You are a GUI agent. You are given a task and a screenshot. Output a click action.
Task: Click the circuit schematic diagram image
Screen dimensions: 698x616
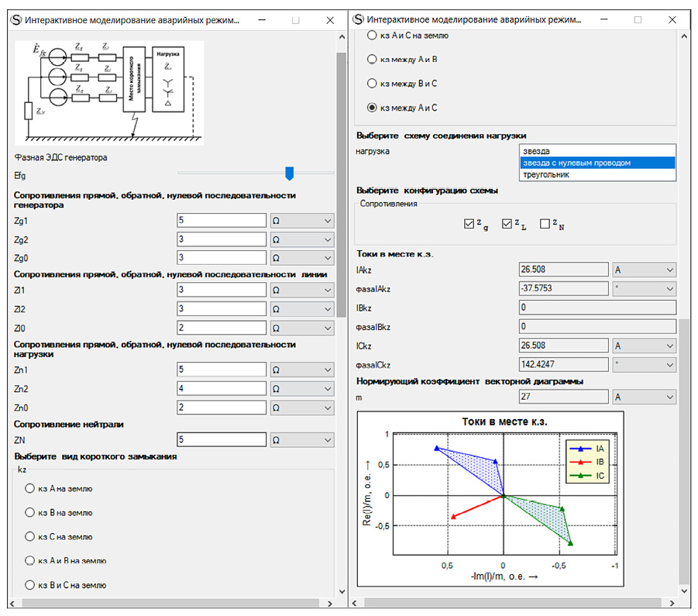point(109,92)
